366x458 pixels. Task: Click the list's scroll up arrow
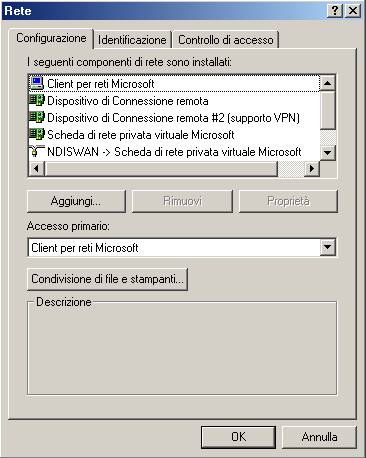click(x=328, y=83)
